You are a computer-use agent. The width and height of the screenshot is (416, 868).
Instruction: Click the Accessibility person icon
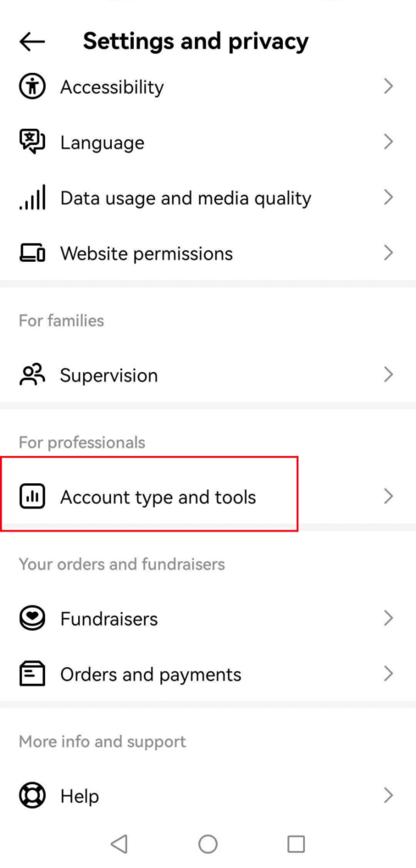pyautogui.click(x=32, y=87)
